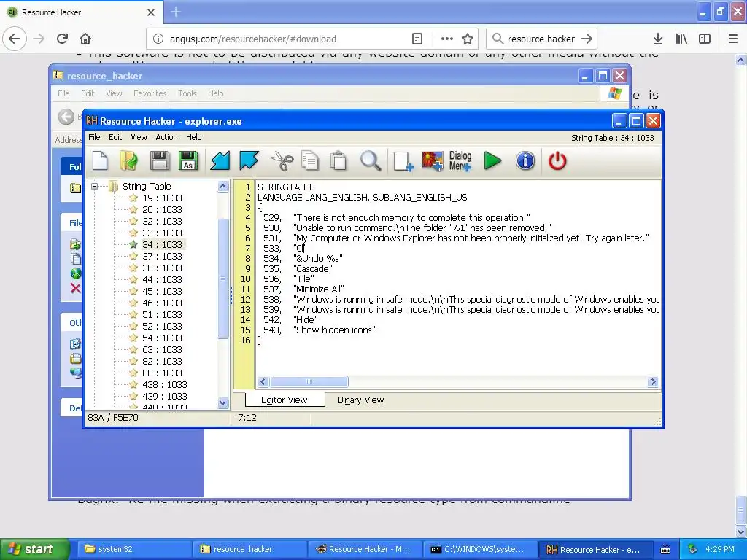
Task: Open Resource Hacker Action menu
Action: (x=166, y=137)
